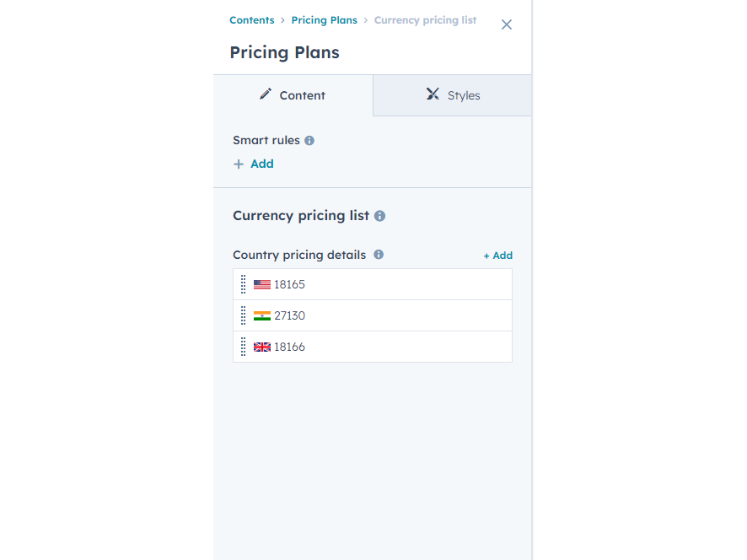This screenshot has width=747, height=560.
Task: Click the pencil icon on the Content tab
Action: [x=266, y=94]
